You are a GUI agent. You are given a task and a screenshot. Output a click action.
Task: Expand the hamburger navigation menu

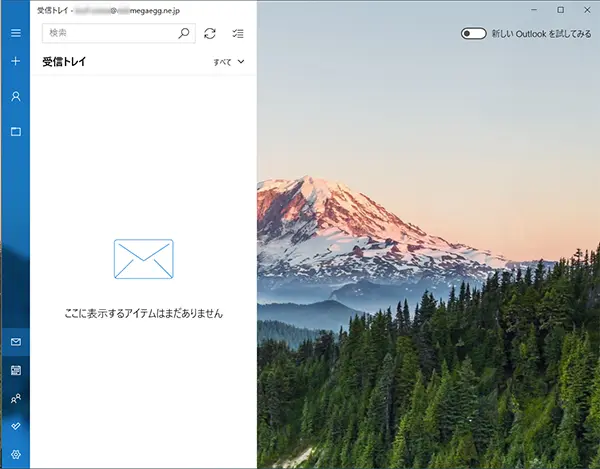[16, 33]
